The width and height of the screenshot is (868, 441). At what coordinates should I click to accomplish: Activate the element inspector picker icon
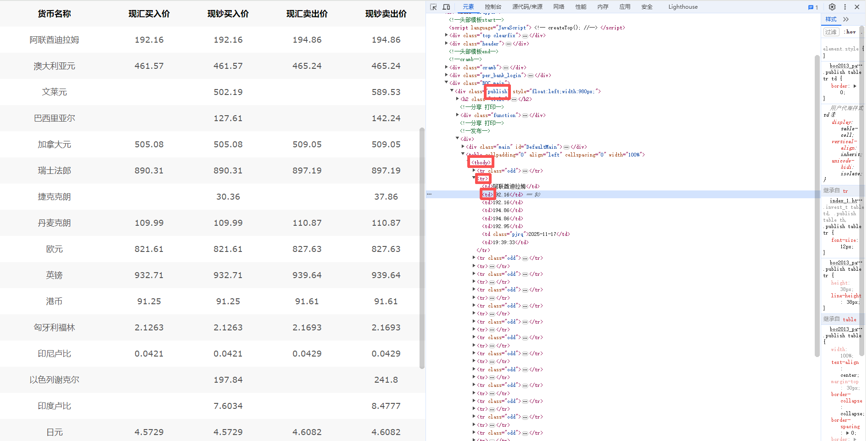pos(433,7)
